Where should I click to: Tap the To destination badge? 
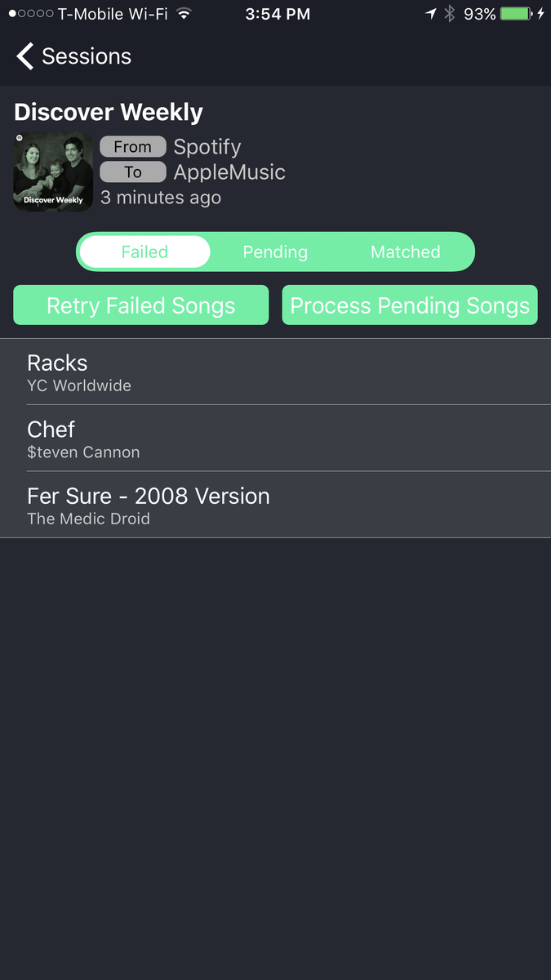133,172
